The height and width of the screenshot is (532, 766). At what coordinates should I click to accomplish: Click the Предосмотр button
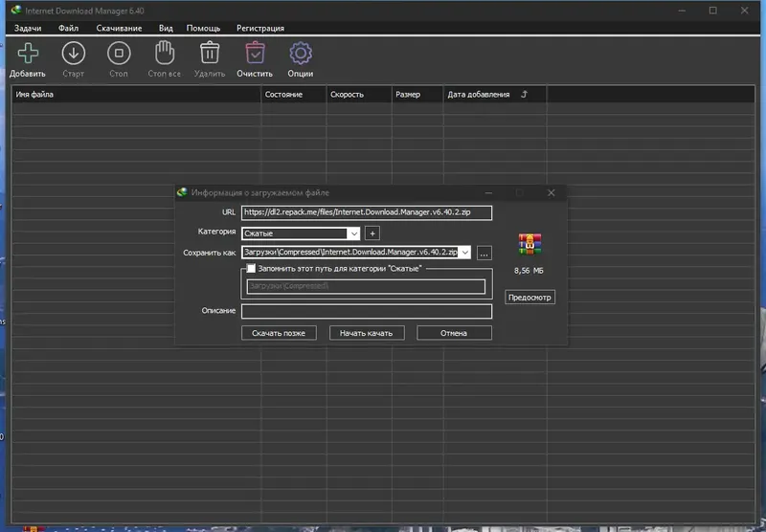[529, 298]
